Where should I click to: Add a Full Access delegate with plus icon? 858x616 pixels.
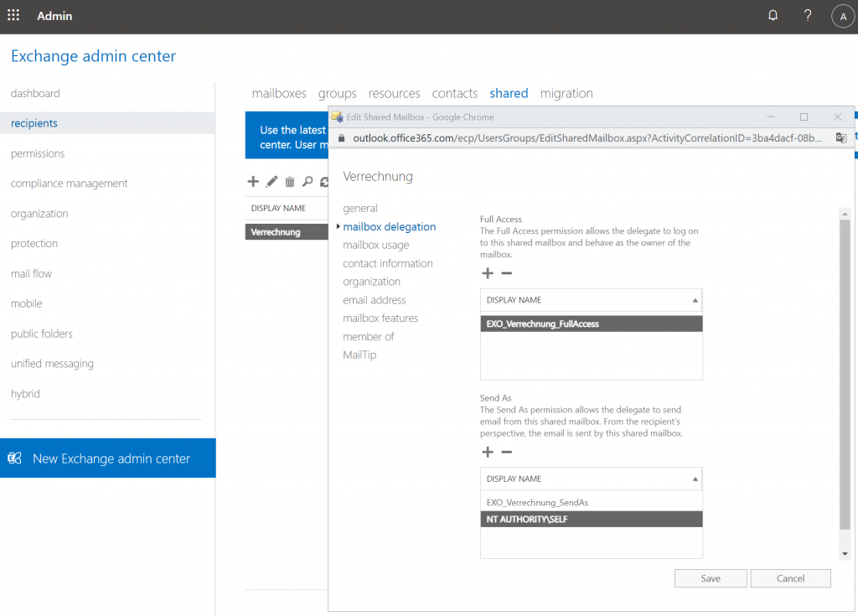coord(488,273)
